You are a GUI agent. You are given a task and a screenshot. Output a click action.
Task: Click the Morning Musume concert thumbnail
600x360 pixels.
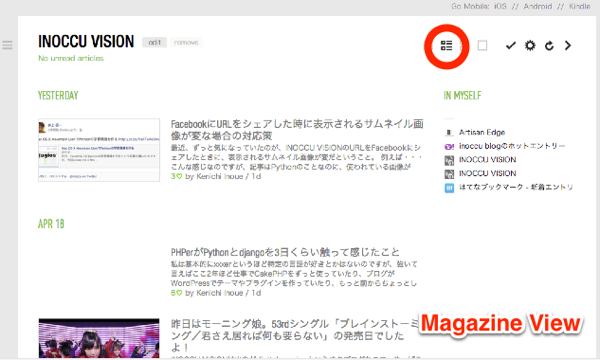click(x=99, y=338)
